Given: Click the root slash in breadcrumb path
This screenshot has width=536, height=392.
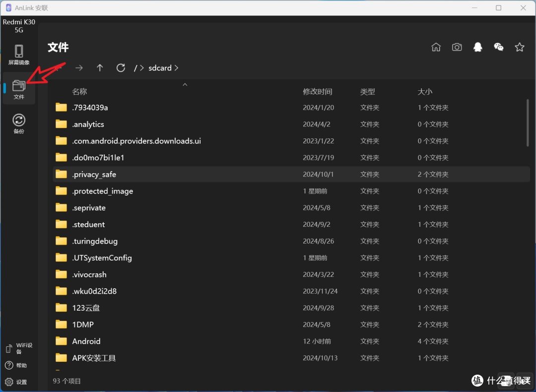Looking at the screenshot, I should 135,68.
